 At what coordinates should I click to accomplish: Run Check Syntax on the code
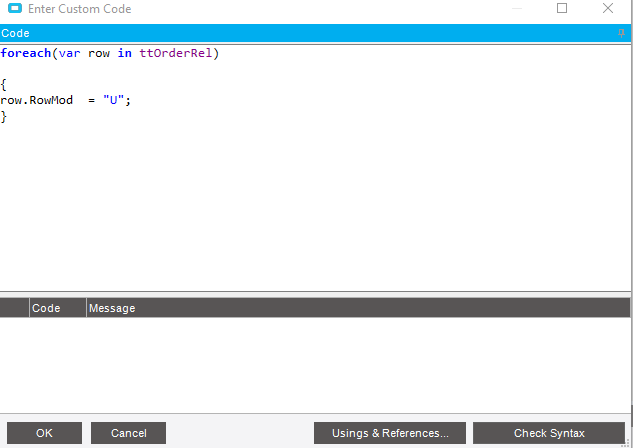[x=549, y=433]
